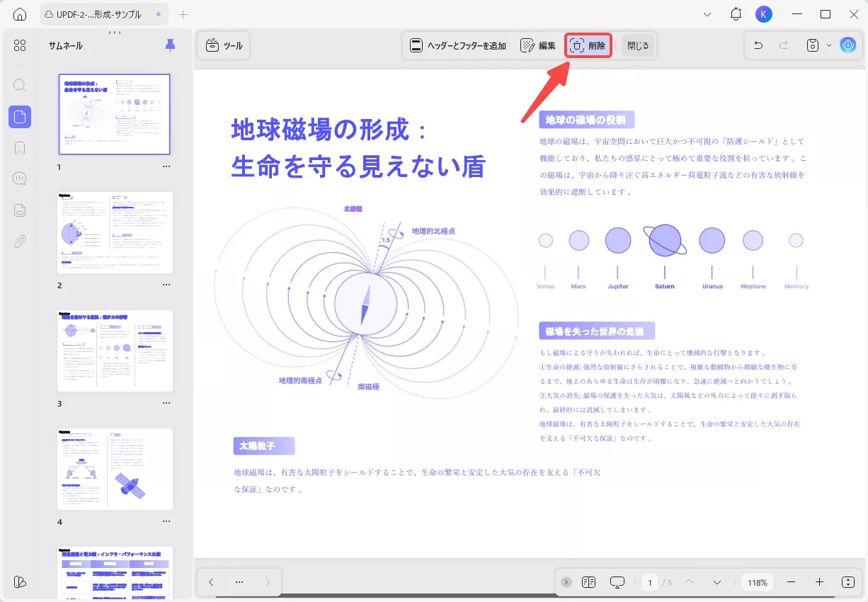Click the Undo icon in the toolbar
The image size is (868, 602).
pos(758,45)
